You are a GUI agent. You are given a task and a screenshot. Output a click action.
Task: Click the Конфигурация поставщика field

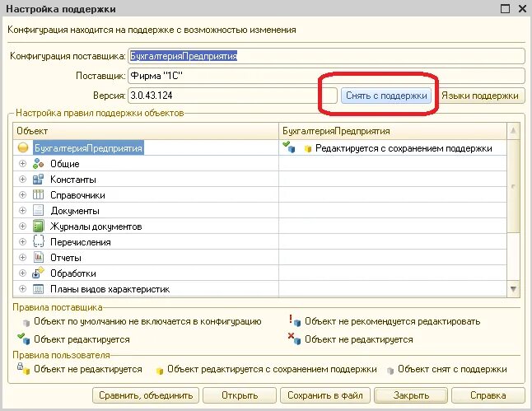click(x=326, y=56)
